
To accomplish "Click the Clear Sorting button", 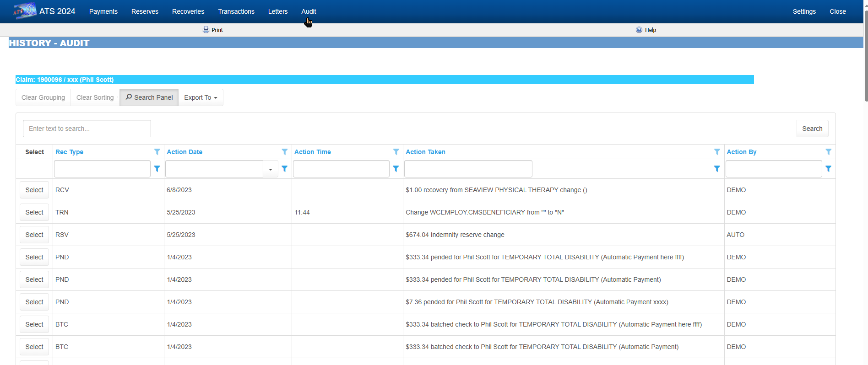I will pyautogui.click(x=95, y=97).
